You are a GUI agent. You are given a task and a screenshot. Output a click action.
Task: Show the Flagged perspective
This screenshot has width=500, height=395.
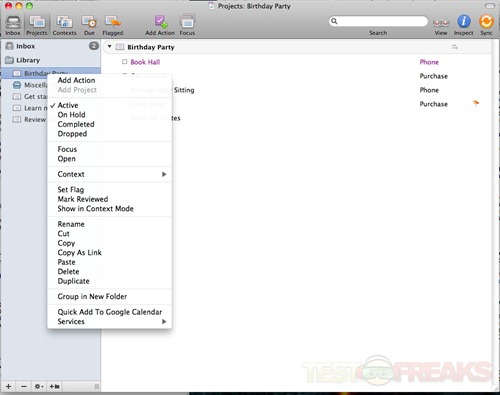click(x=113, y=25)
